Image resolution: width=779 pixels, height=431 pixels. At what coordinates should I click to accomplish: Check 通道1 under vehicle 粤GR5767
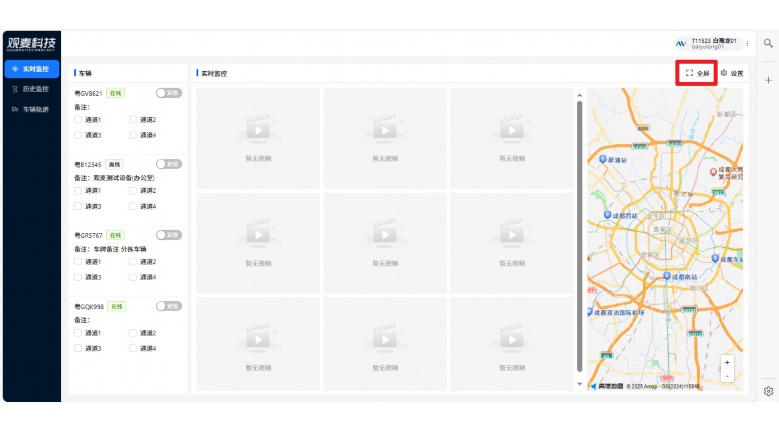pos(78,262)
